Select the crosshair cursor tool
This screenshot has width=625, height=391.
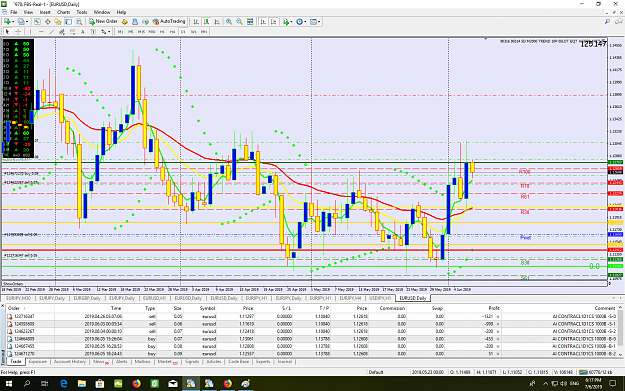18,31
